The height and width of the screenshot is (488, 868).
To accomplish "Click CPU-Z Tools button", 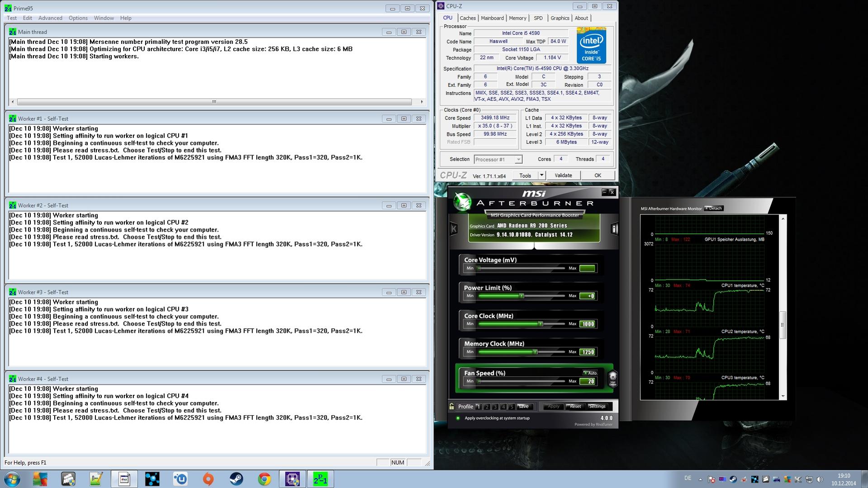I will click(525, 175).
